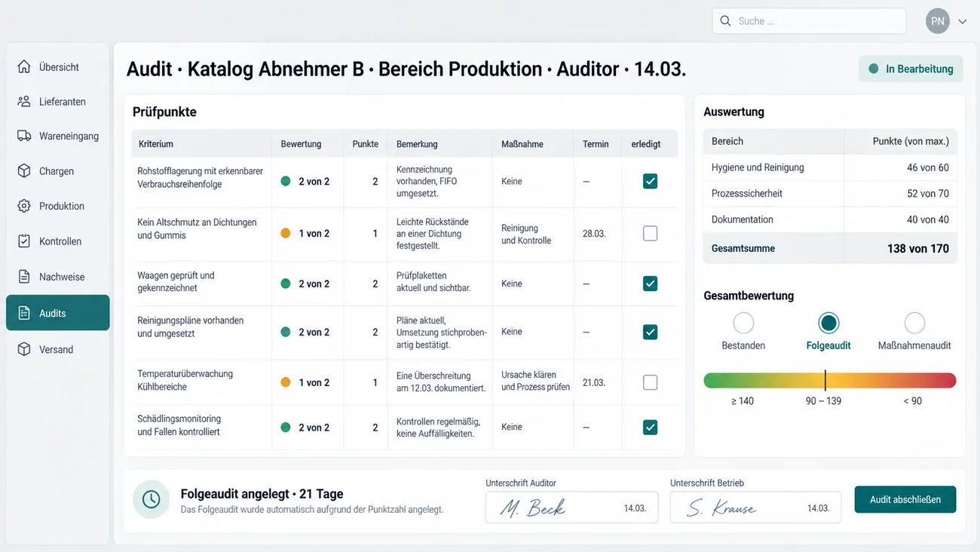Viewport: 980px width, 552px height.
Task: Switch to Nachweise page
Action: 58,277
